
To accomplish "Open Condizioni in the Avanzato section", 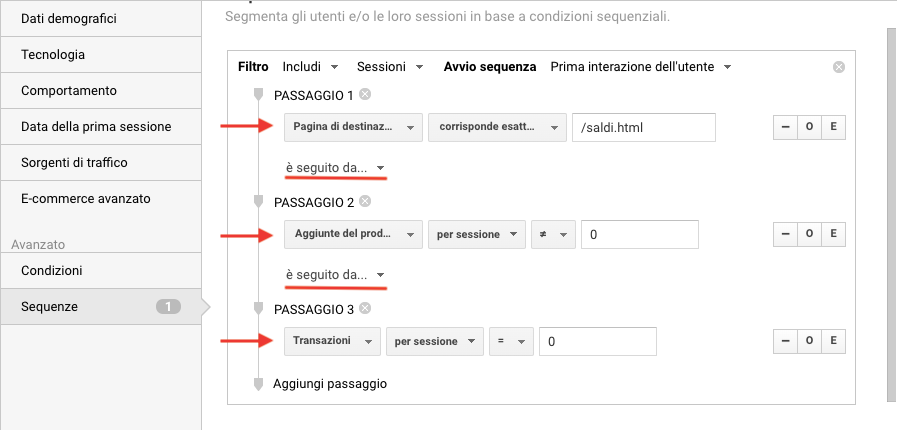I will coord(100,270).
